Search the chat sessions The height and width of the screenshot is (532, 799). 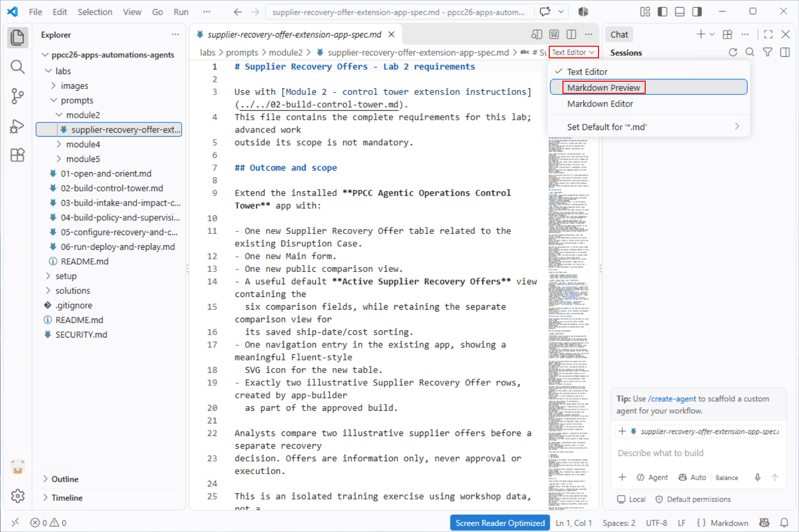click(x=750, y=52)
